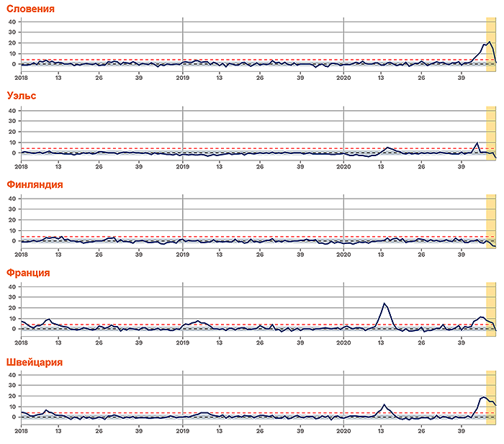The height and width of the screenshot is (444, 504).
Task: Click the yellow highlighted band in Финляндия chart
Action: click(x=491, y=222)
